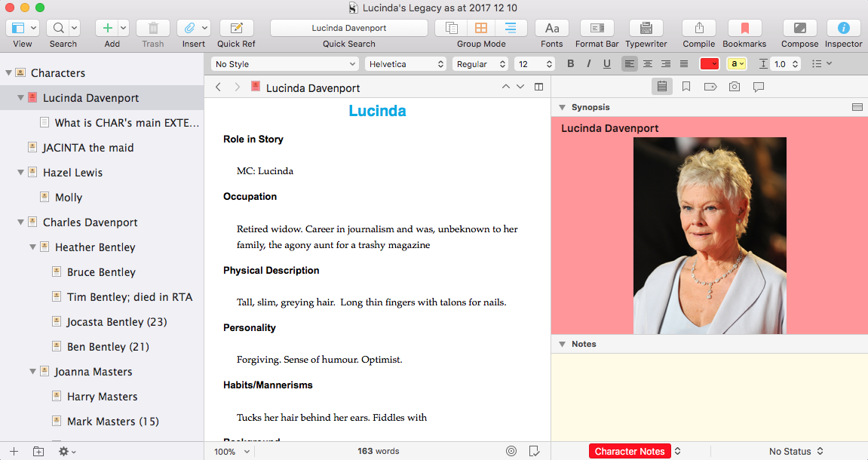Switch Group Mode to scrivenings view

[x=452, y=28]
